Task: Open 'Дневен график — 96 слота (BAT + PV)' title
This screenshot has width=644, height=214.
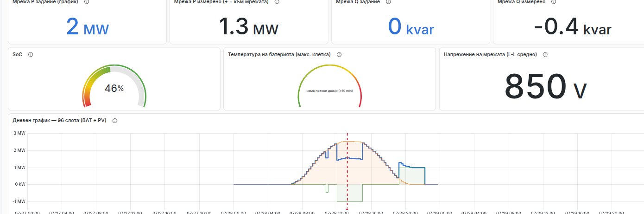Action: coord(59,120)
